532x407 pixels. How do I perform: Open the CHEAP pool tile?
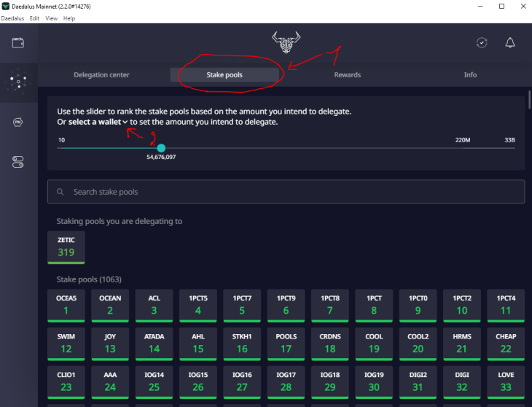click(506, 344)
